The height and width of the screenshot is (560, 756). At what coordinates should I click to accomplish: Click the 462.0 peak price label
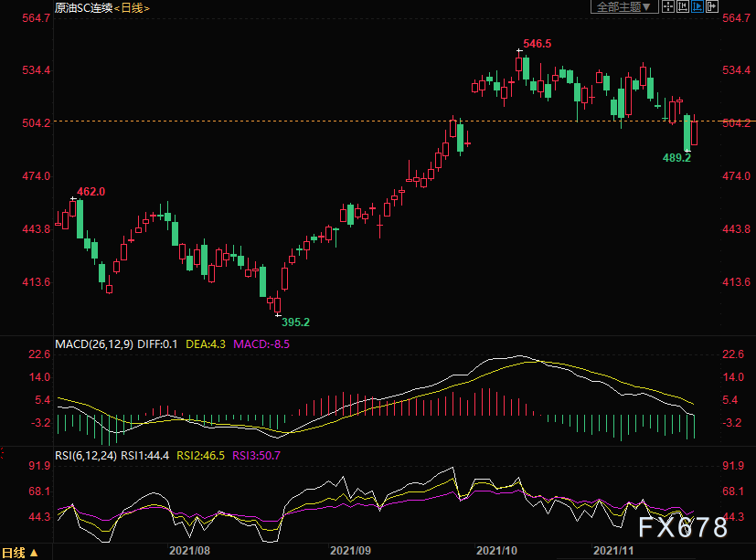click(x=91, y=191)
